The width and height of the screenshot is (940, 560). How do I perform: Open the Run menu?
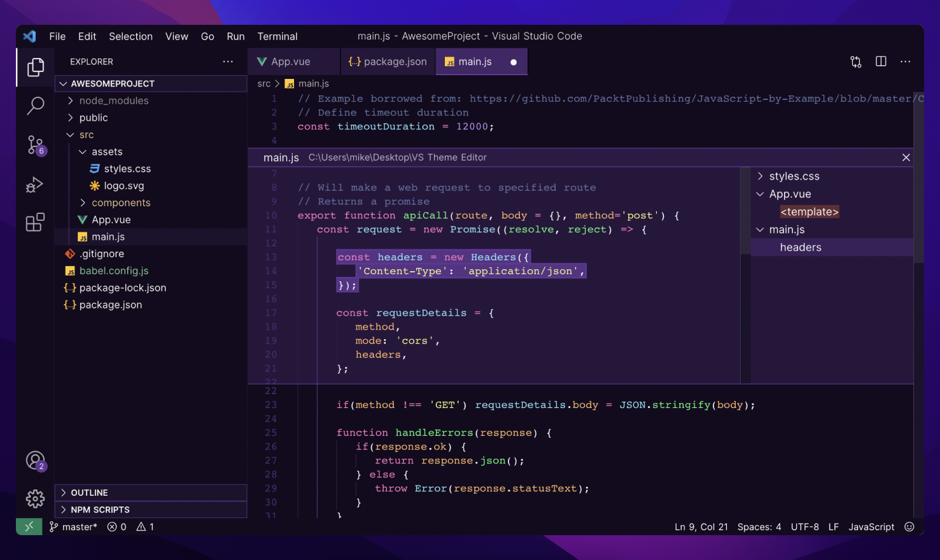tap(235, 36)
